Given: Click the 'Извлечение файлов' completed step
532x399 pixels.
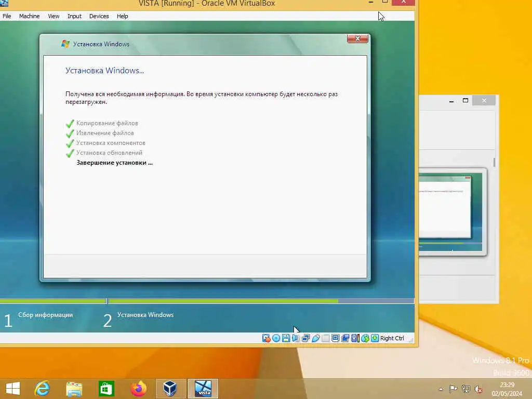Looking at the screenshot, I should (x=105, y=133).
